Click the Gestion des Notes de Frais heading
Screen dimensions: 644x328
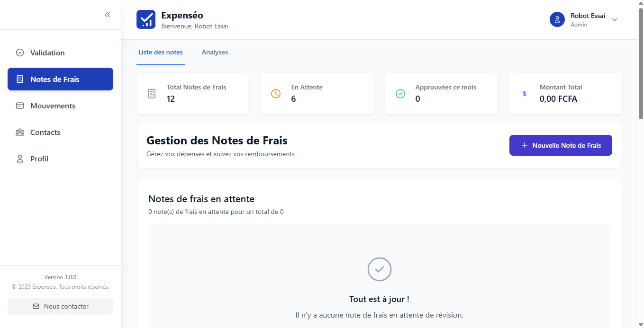(x=217, y=141)
